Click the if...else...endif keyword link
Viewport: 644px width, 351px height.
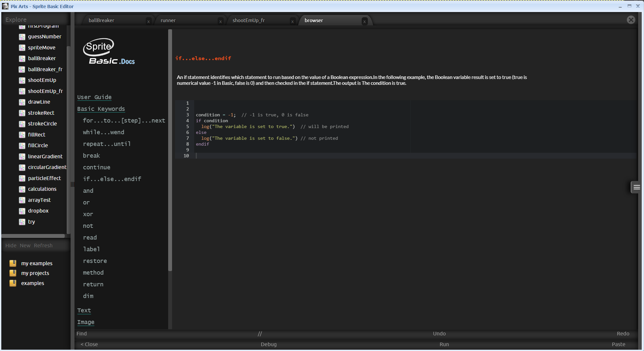pos(112,178)
